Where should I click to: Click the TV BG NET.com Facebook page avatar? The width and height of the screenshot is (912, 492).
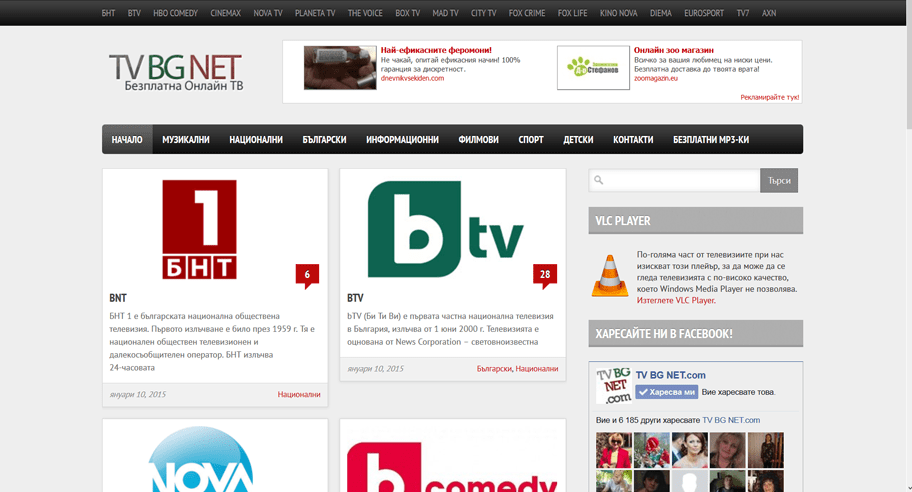[614, 386]
